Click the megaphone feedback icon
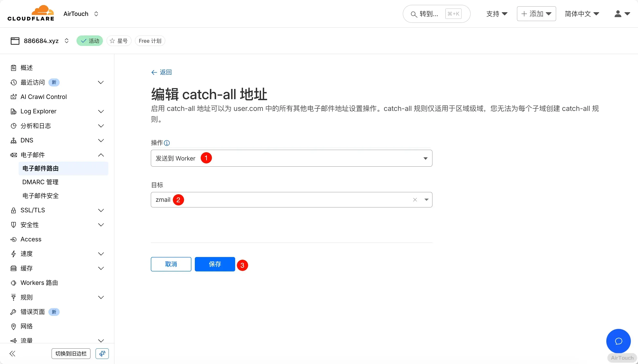Image resolution: width=638 pixels, height=364 pixels. click(102, 353)
